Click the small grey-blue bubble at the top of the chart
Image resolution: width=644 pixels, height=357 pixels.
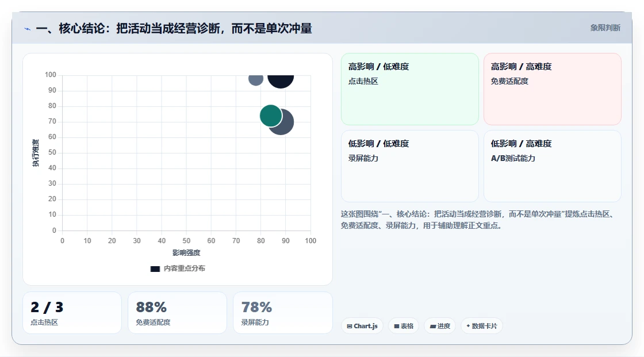tap(256, 79)
